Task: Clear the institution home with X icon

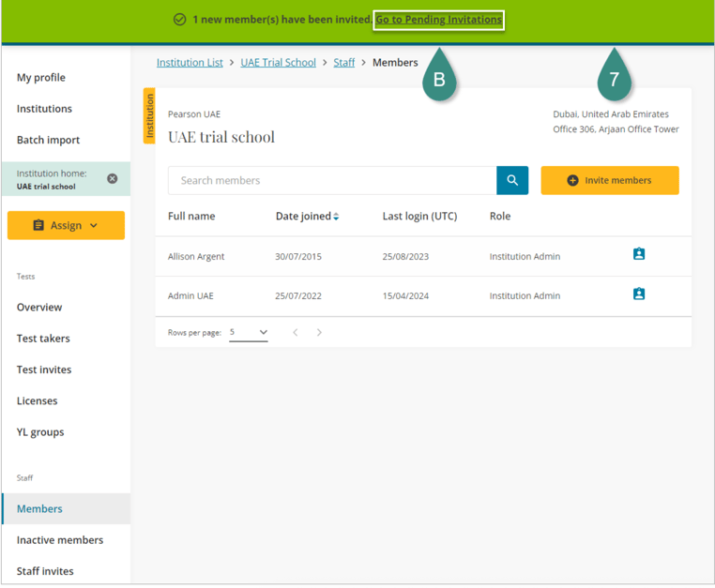Action: point(113,178)
